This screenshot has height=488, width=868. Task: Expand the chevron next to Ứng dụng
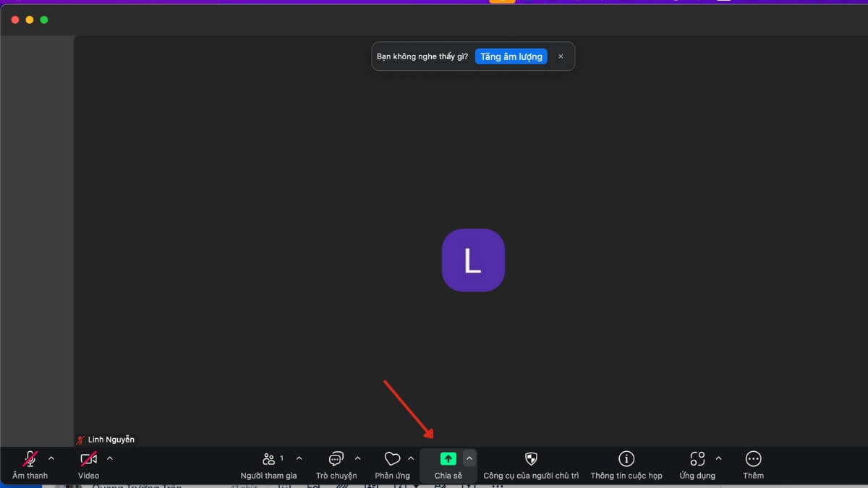coord(718,458)
